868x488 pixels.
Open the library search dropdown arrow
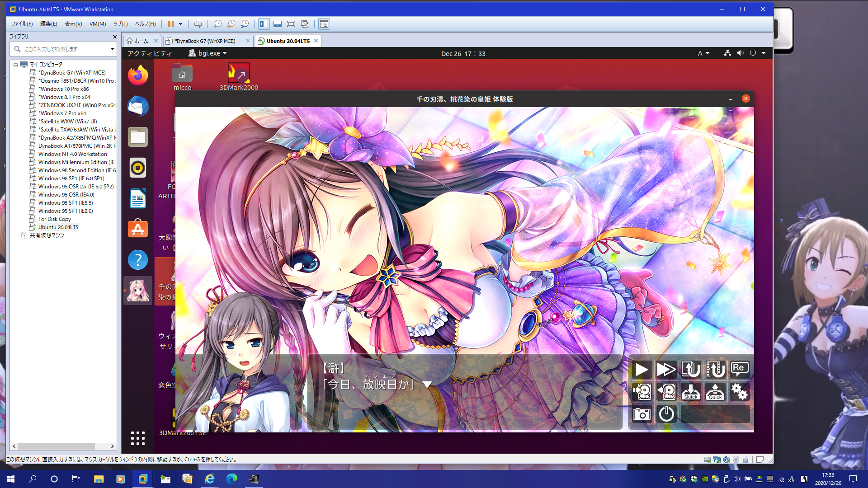click(112, 49)
